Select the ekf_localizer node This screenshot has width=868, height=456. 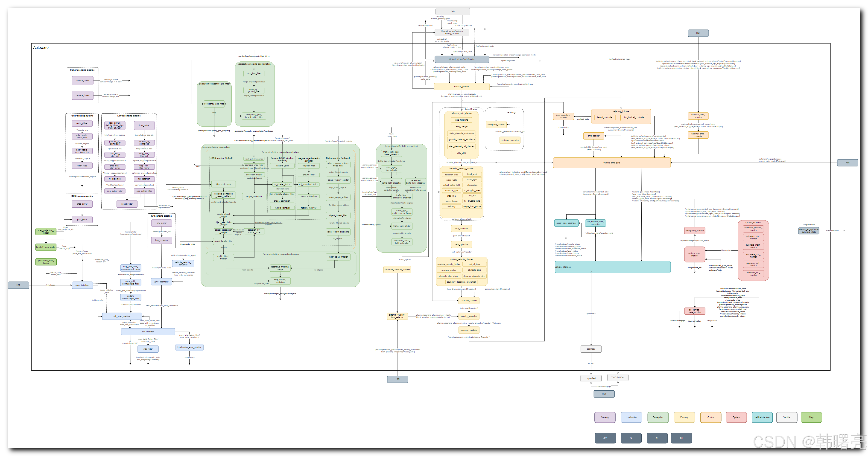pyautogui.click(x=148, y=332)
